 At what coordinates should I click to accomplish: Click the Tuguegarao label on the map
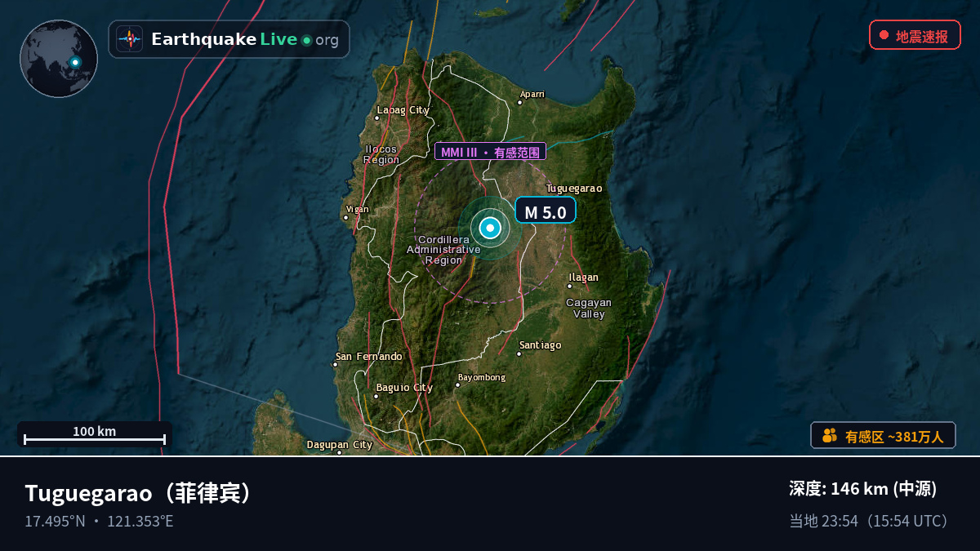(574, 189)
